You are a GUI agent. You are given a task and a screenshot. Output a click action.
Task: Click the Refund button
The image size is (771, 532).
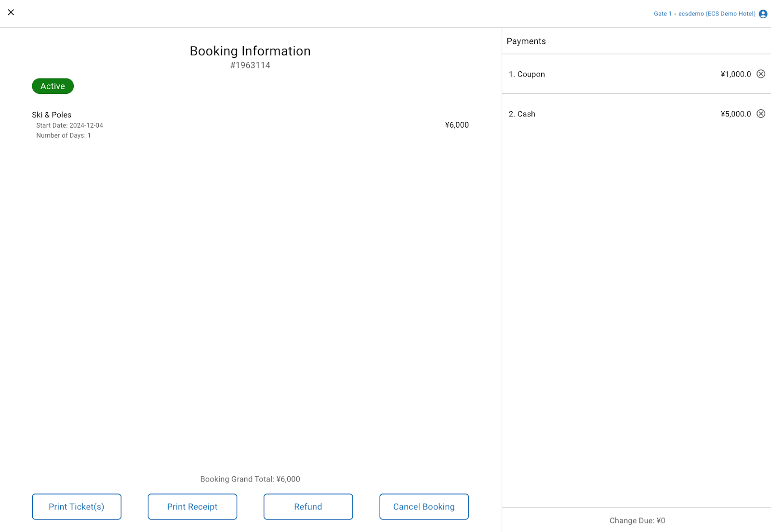point(308,506)
